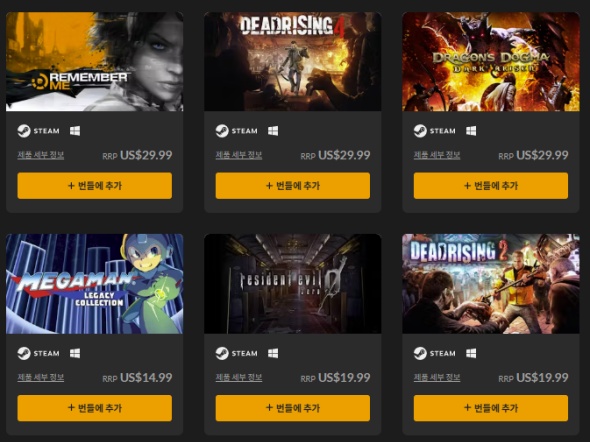
Task: Click the Steam icon under Dead Rising 4
Action: click(x=222, y=131)
